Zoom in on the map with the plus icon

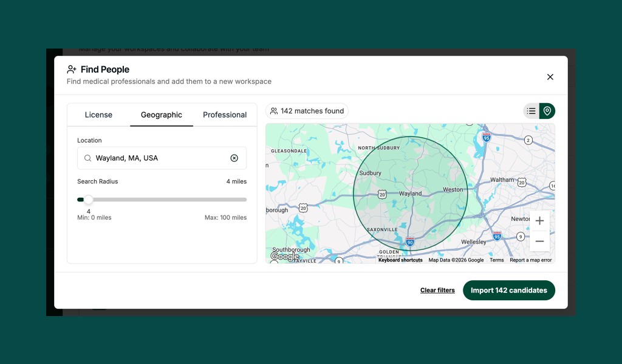click(539, 221)
